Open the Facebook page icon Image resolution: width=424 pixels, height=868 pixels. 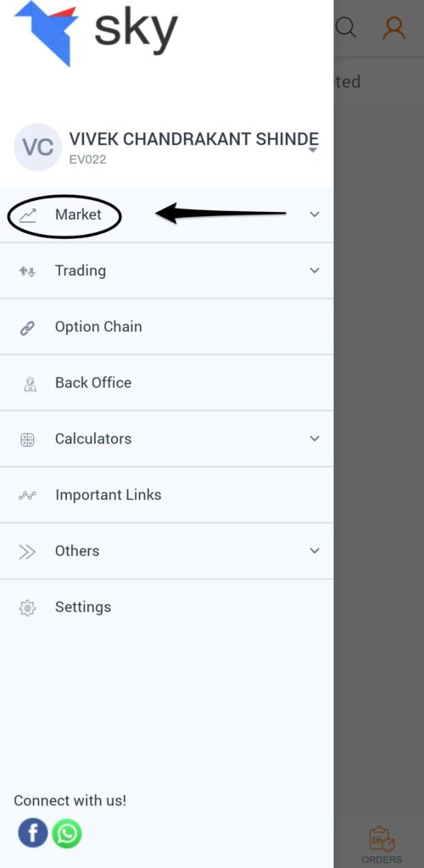33,832
